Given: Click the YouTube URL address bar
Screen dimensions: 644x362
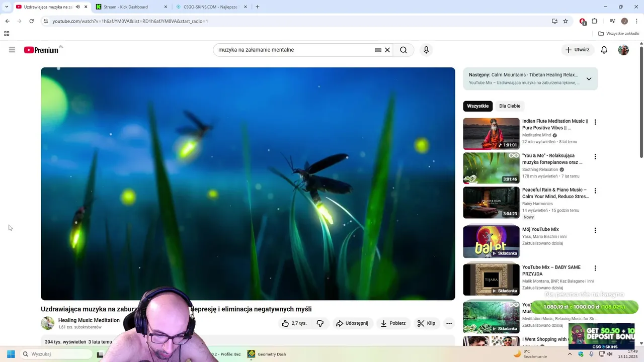Looking at the screenshot, I should 297,21.
